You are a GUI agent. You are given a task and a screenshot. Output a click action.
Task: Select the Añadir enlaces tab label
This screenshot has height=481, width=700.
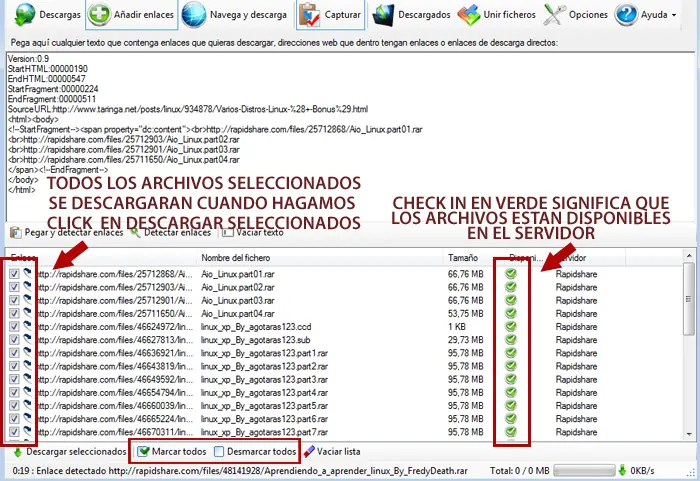coord(144,15)
